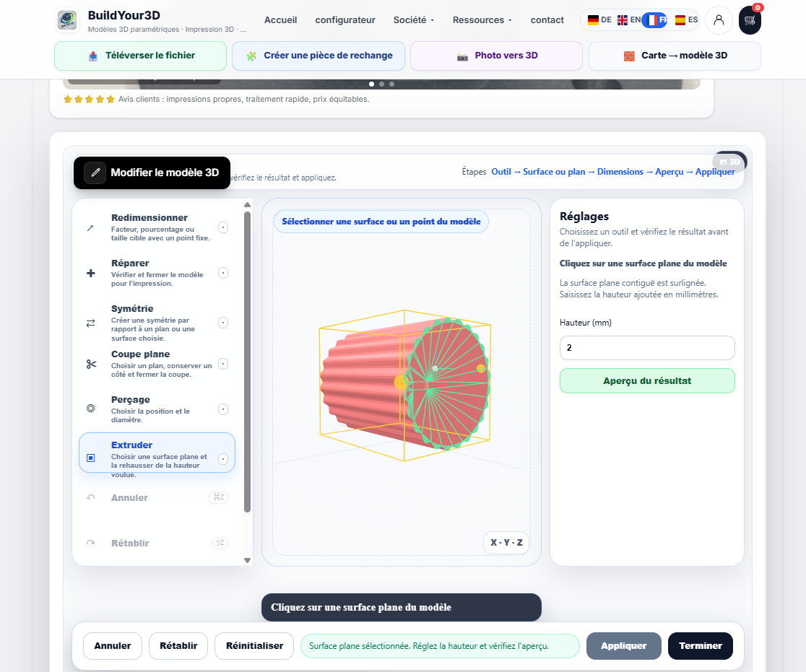Switch language to German flag DE
The image size is (806, 672).
pyautogui.click(x=599, y=20)
